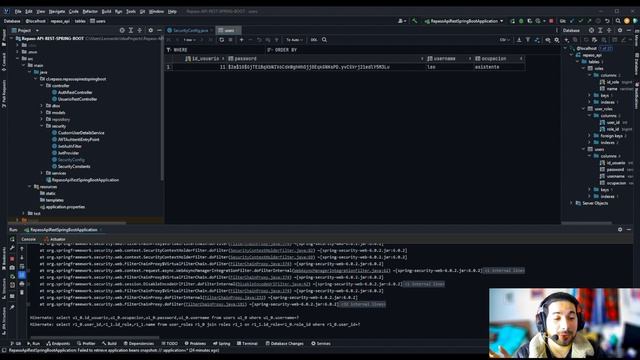
Task: Select the Console tab in Run panel
Action: pos(29,239)
